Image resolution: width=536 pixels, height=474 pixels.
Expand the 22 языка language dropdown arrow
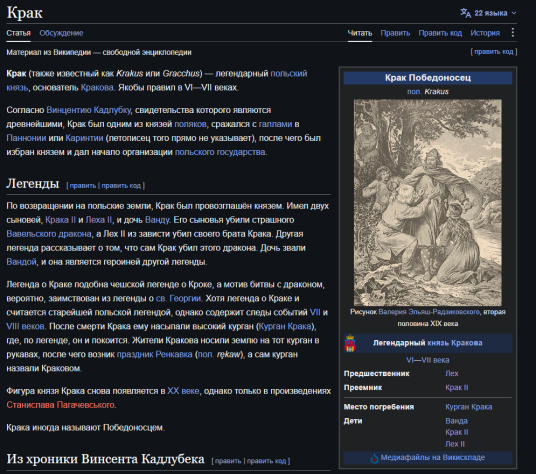(x=514, y=13)
